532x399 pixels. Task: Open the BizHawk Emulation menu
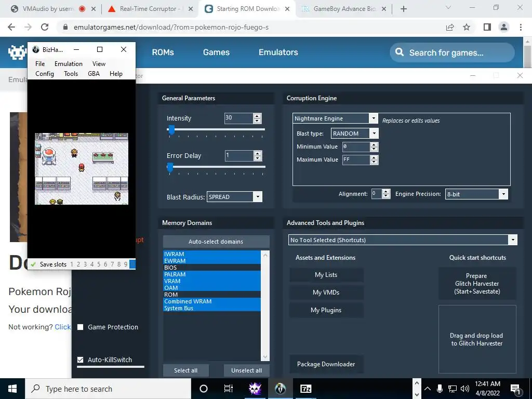pos(69,64)
